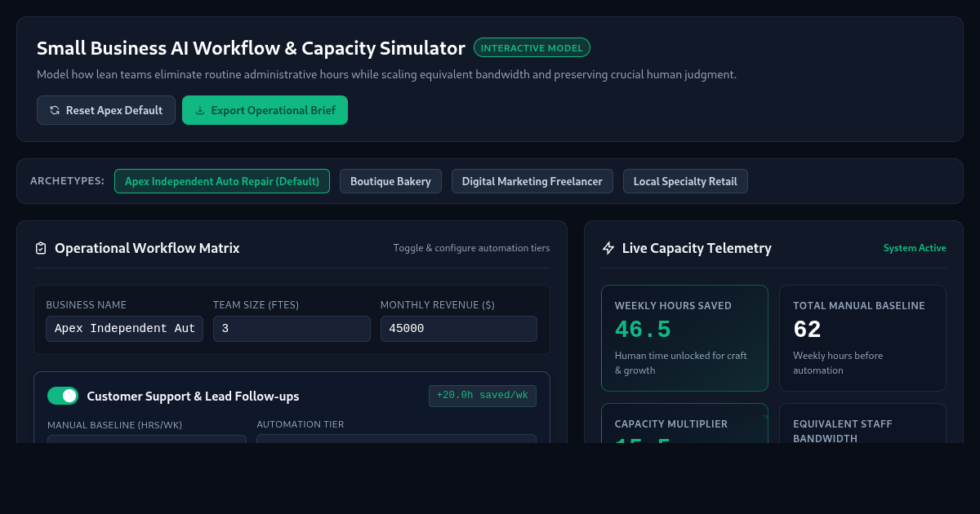Viewport: 980px width, 514px height.
Task: Click the Equivalent Staff Bandwidth card label
Action: tap(843, 432)
